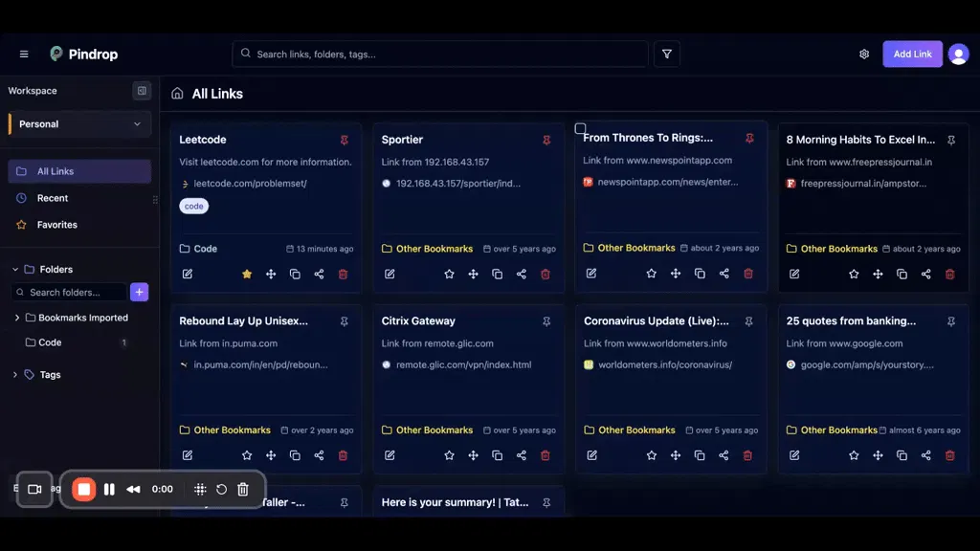This screenshot has height=551, width=980.
Task: Open settings gear icon
Action: [x=864, y=55]
